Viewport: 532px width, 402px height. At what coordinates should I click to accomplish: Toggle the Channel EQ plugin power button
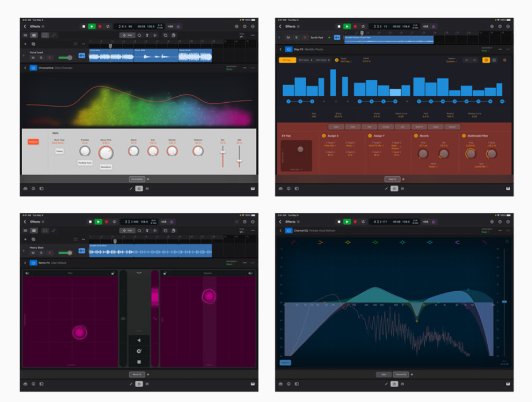coord(288,230)
